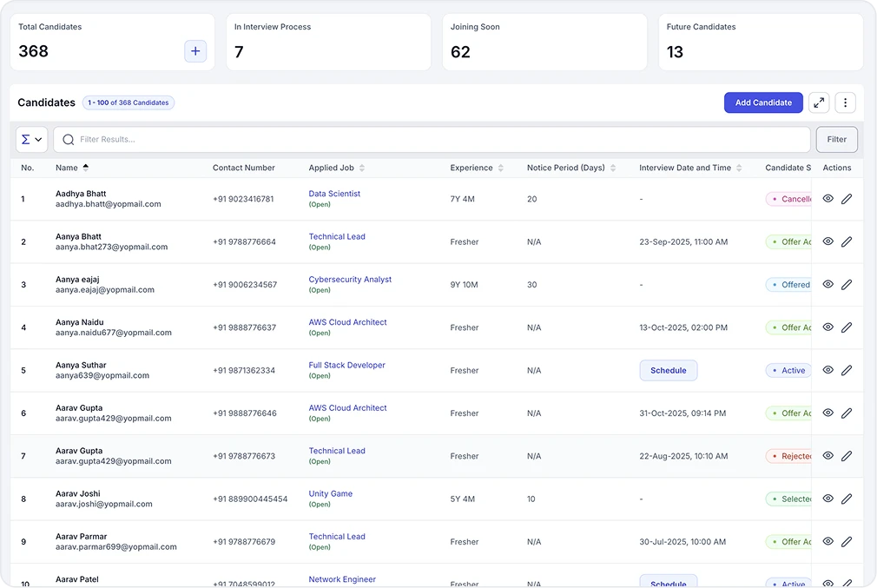Click the name Aarav Patel

click(76, 579)
